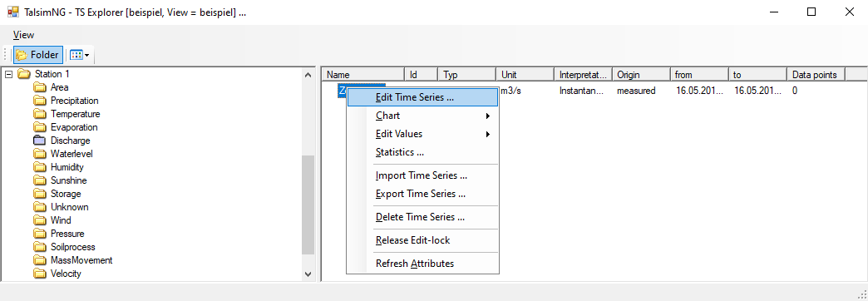Open the Precipitation folder icon
The height and width of the screenshot is (301, 868).
point(39,101)
